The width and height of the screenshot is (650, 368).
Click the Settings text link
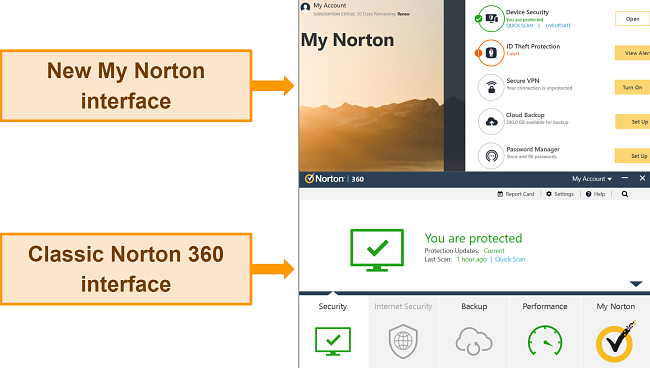click(x=564, y=194)
